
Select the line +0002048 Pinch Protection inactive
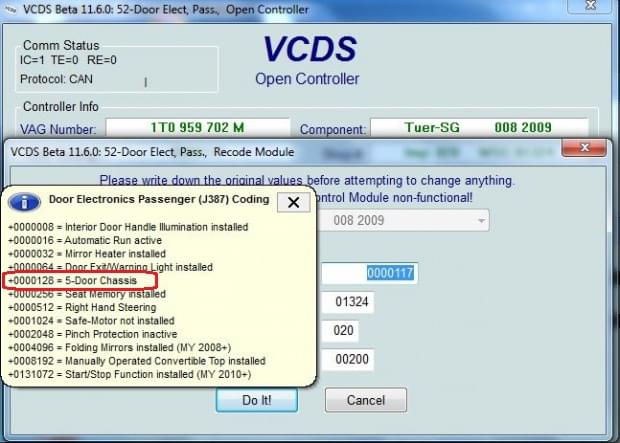(93, 334)
